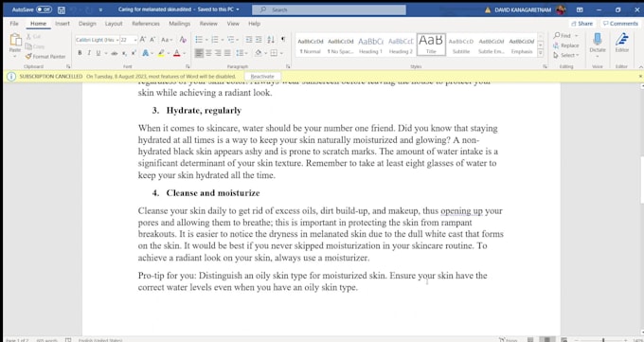Toggle italic formatting
Viewport: 644px width, 342px height.
(89, 53)
